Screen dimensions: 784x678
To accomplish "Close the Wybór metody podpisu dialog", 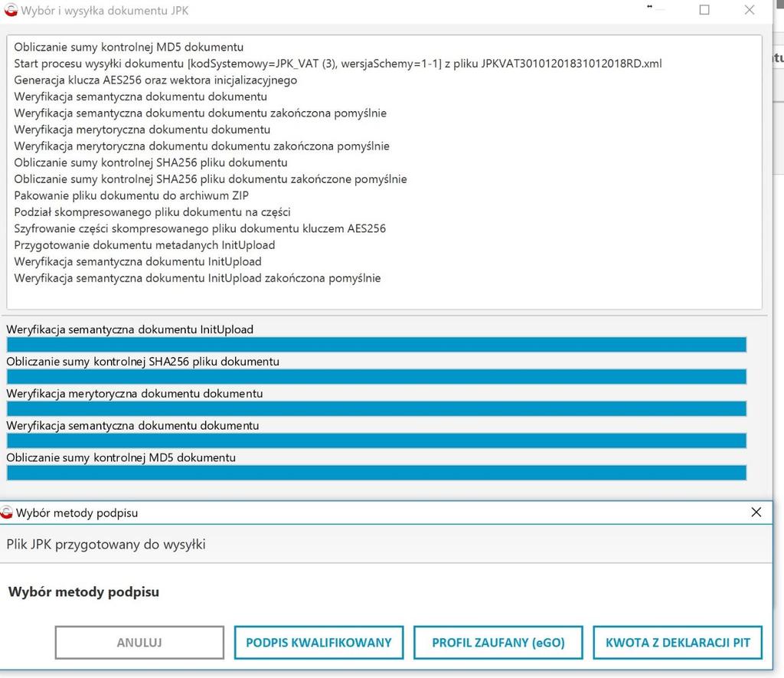I will coord(756,512).
